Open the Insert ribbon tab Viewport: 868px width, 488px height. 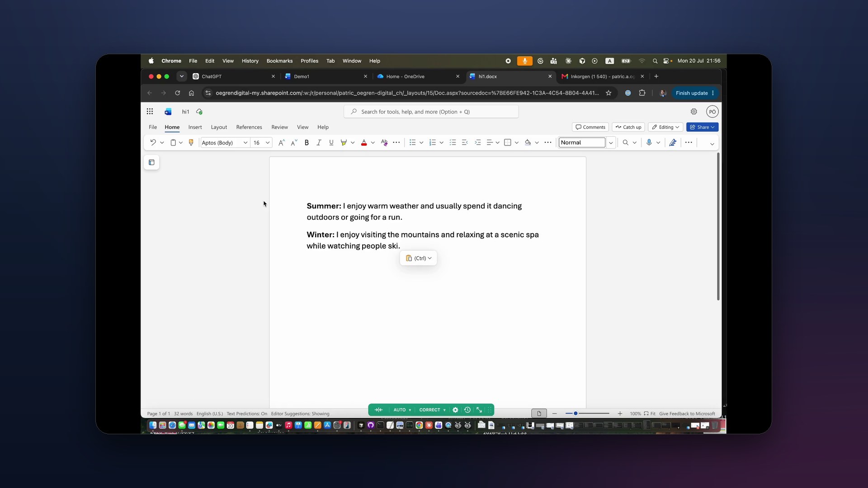pyautogui.click(x=195, y=127)
